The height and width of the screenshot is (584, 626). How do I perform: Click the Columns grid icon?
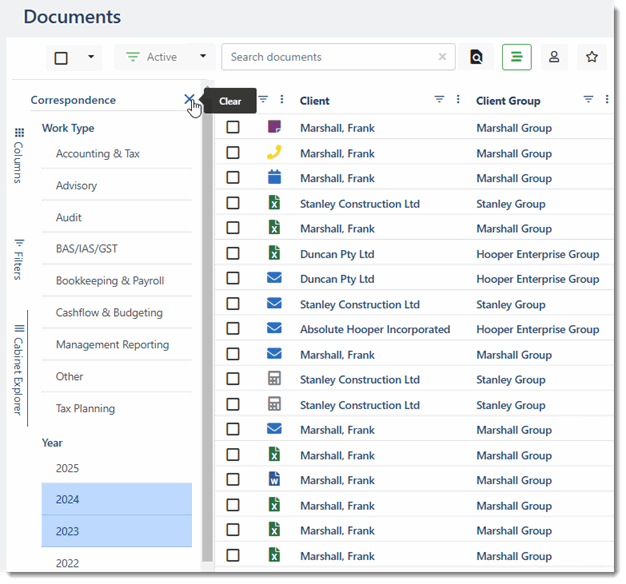(19, 132)
